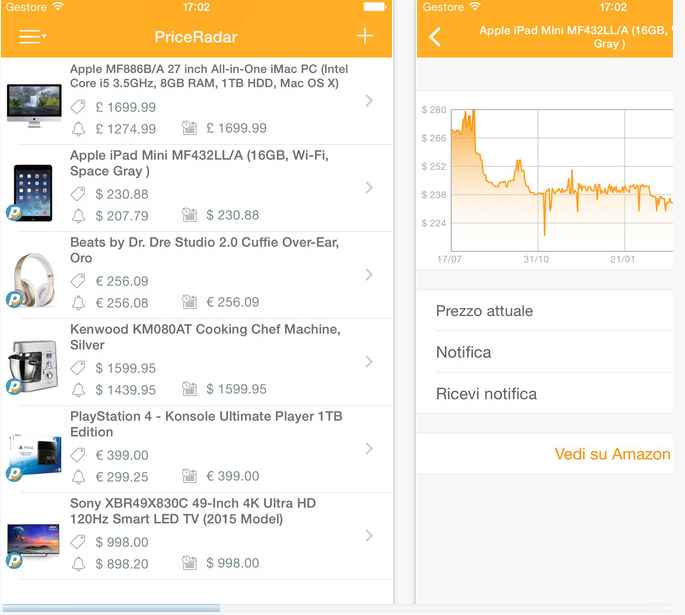Click bell alert icon on iPad Mini row
Viewport: 685px width, 615px height.
coord(79,216)
